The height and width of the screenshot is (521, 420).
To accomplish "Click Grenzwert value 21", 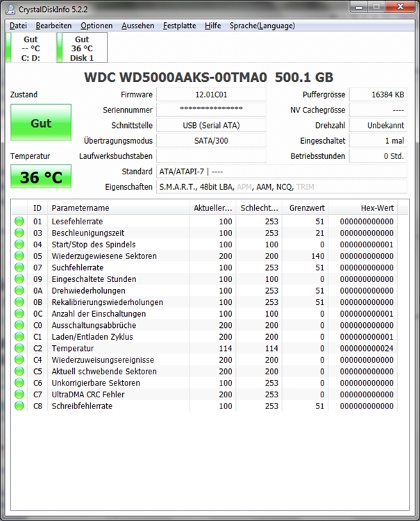I will [x=320, y=233].
